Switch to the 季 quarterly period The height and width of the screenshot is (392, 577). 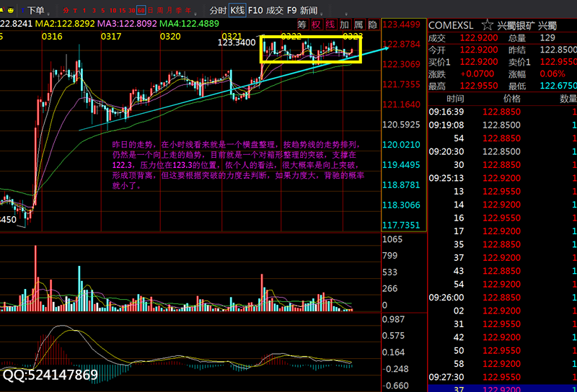179,10
